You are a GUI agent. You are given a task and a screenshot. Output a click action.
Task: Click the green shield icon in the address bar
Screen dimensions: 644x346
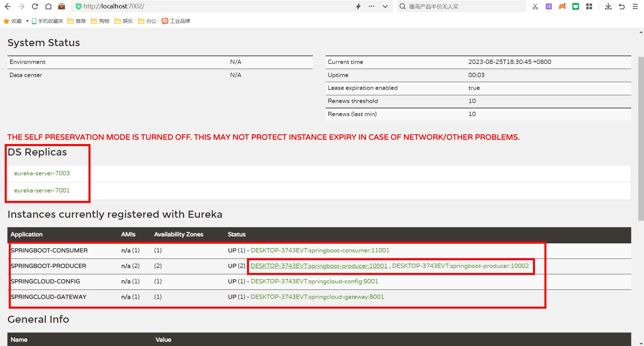(78, 6)
